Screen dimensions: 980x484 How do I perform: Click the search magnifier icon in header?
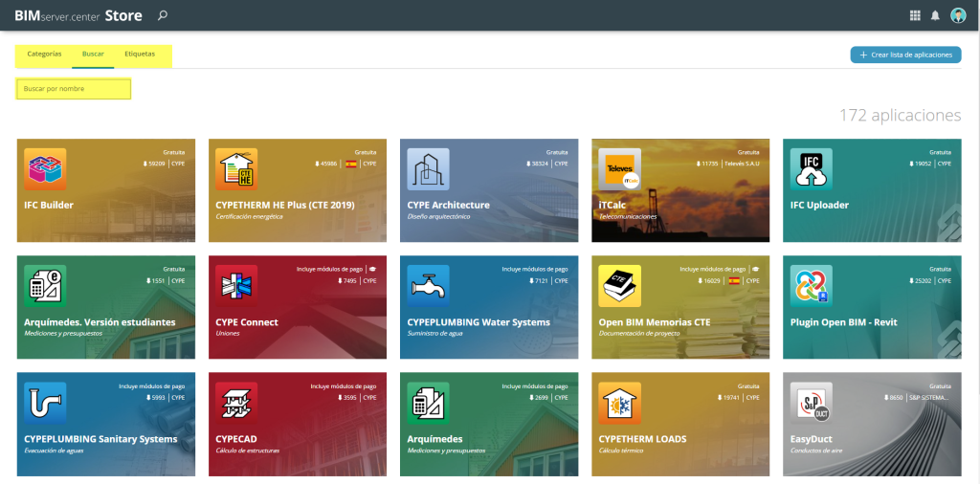point(163,15)
